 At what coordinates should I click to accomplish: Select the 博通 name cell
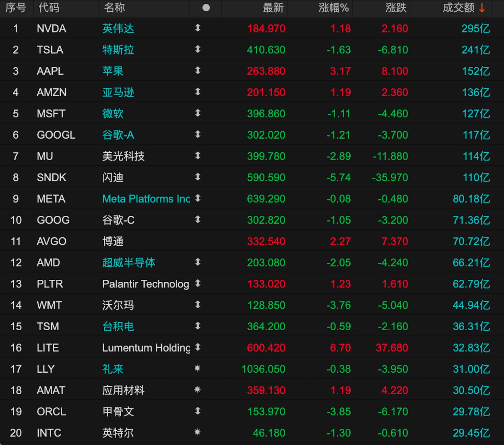pos(113,241)
